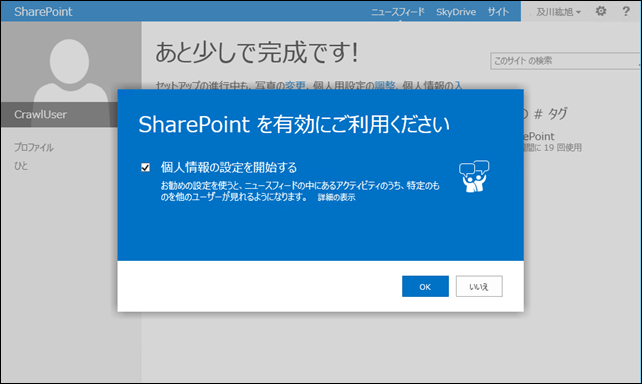Open SkyDrive in the top bar

click(456, 12)
